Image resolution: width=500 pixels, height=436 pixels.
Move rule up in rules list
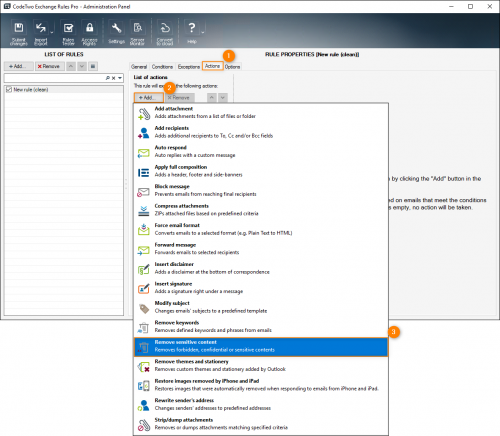click(x=71, y=66)
